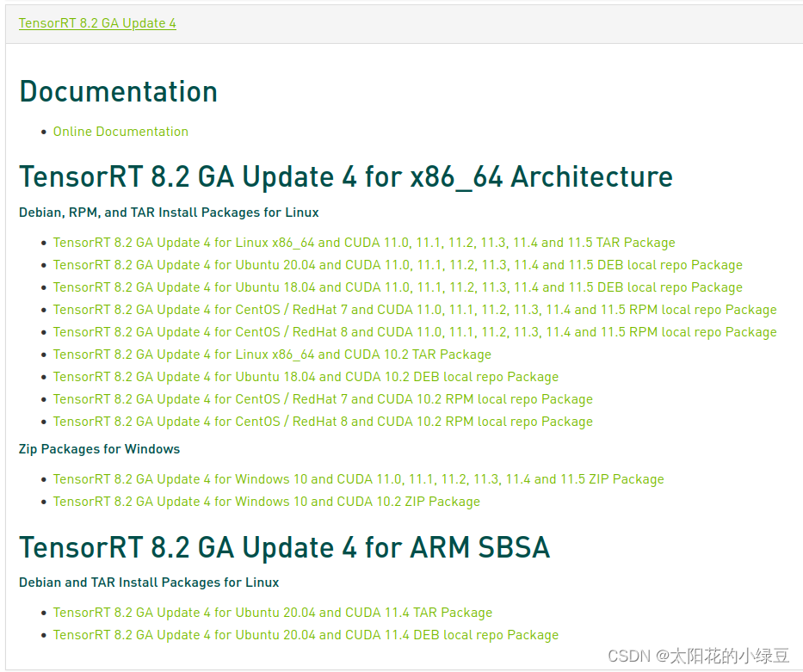803x672 pixels.
Task: Download Windows 10 CUDA 10.2 ZIP Package
Action: (267, 502)
